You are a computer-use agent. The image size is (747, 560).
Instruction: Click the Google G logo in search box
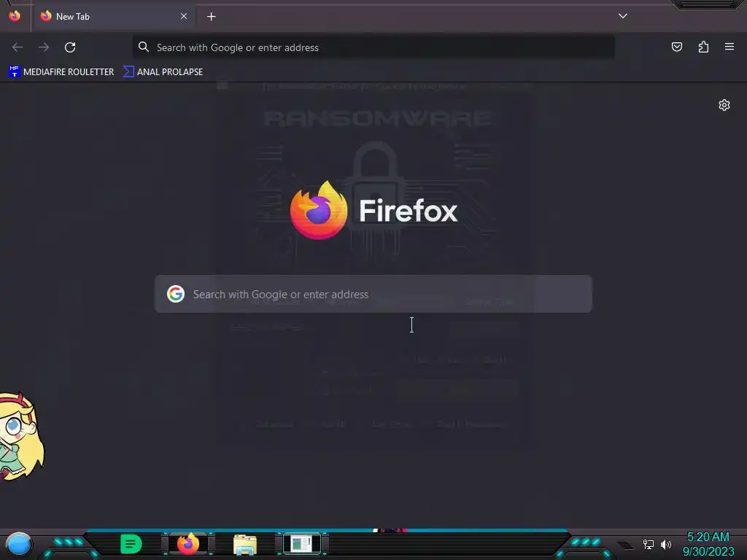pyautogui.click(x=176, y=294)
